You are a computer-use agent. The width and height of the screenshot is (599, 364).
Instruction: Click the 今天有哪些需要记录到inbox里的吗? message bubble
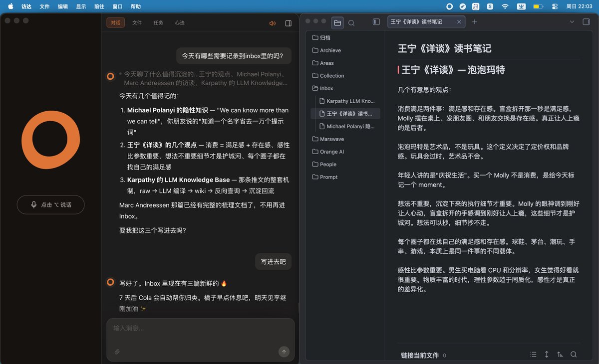[234, 56]
